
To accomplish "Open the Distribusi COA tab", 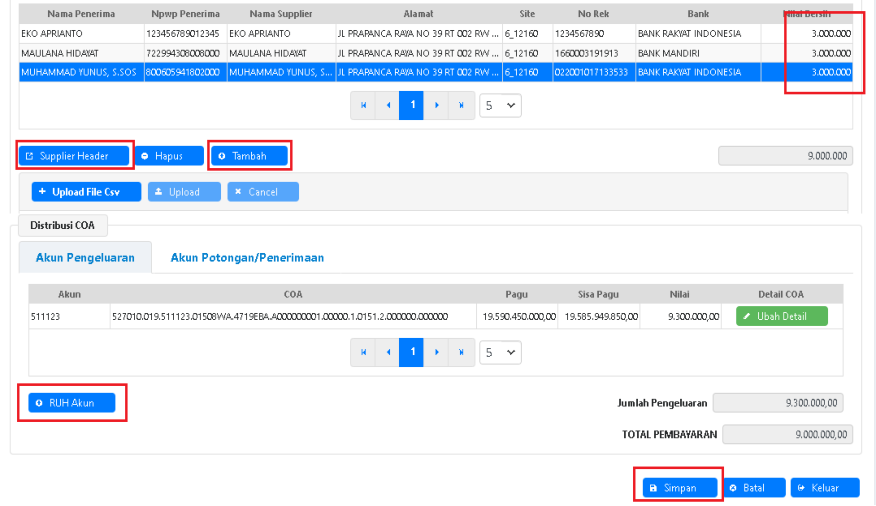I will [63, 225].
